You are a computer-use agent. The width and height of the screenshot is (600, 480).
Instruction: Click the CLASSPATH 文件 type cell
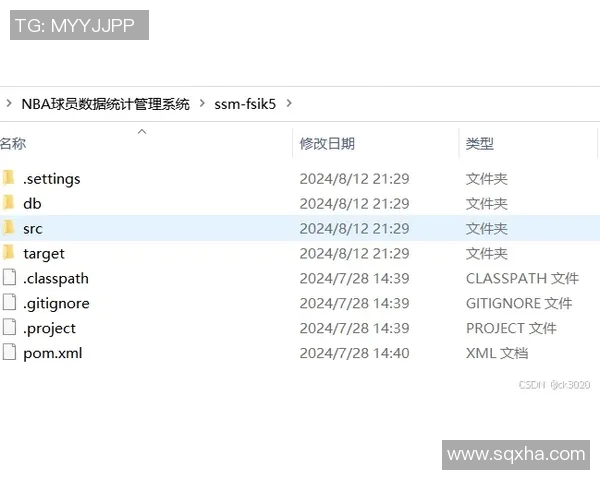522,278
